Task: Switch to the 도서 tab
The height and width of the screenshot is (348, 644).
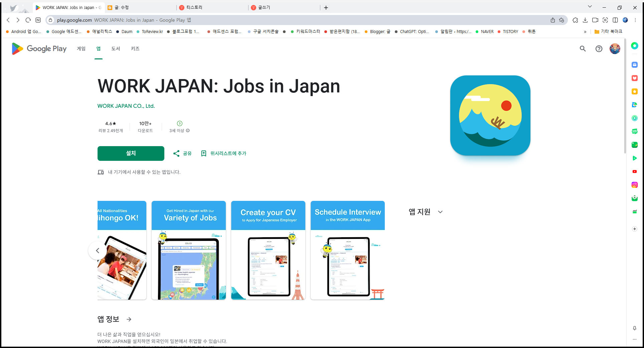Action: [116, 49]
